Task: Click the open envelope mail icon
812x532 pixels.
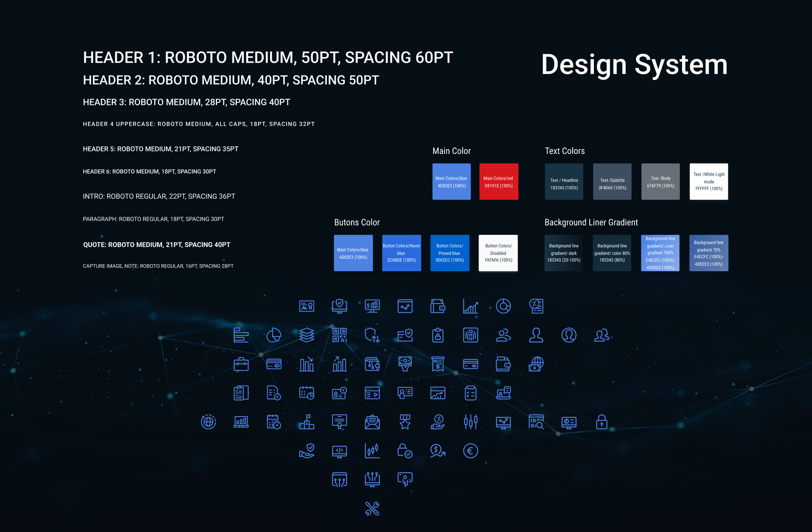Action: pyautogui.click(x=372, y=422)
